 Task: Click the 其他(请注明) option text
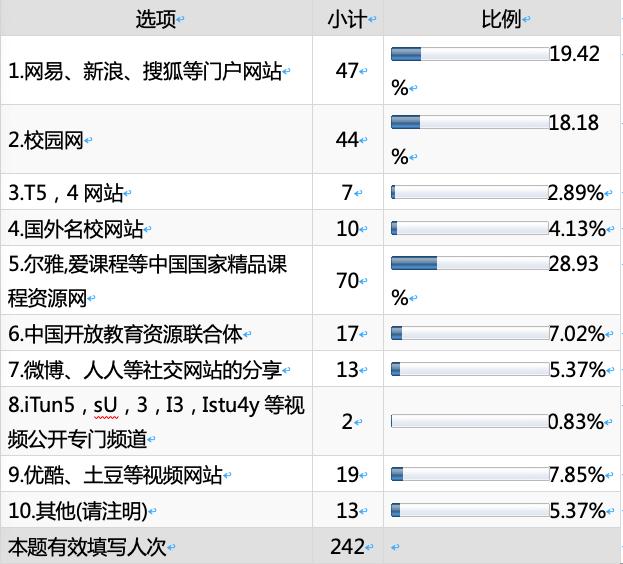coord(78,510)
